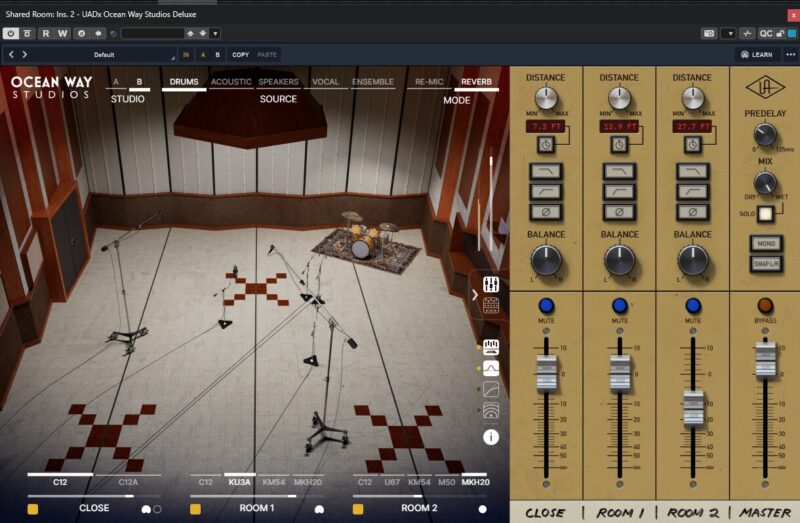Select Studio A tab
Screen dimensions: 800x523
[x=116, y=82]
